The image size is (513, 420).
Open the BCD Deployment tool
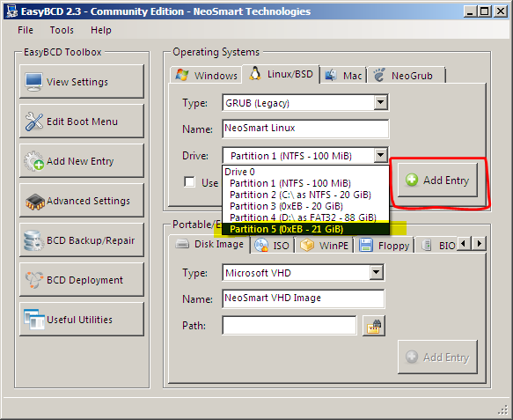point(82,280)
